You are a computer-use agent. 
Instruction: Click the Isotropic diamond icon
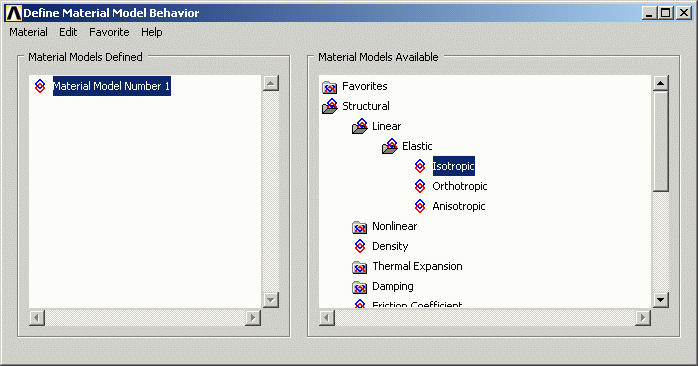point(420,166)
